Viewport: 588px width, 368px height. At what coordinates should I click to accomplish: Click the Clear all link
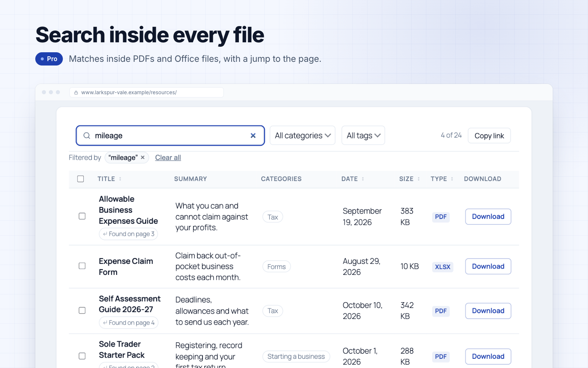coord(168,158)
